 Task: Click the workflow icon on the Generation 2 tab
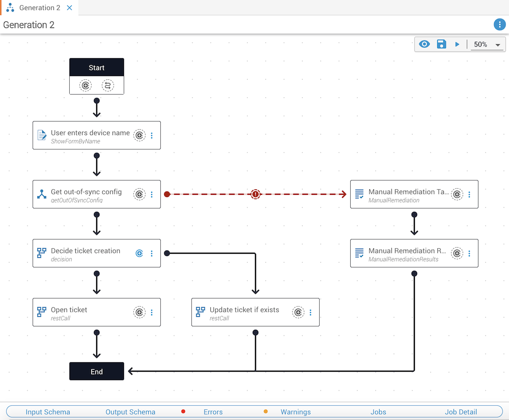10,8
